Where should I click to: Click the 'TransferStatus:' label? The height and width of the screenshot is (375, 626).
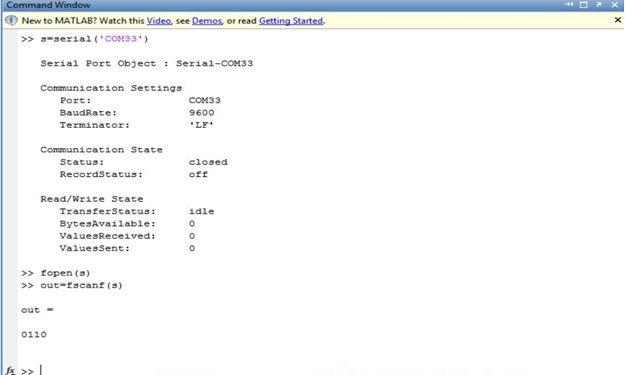(x=107, y=211)
